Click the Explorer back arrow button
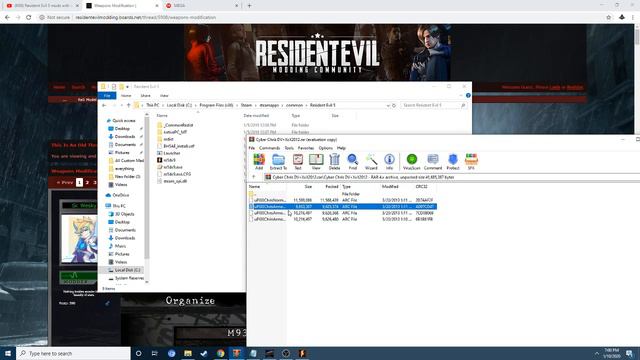The image size is (640, 360). (x=104, y=105)
